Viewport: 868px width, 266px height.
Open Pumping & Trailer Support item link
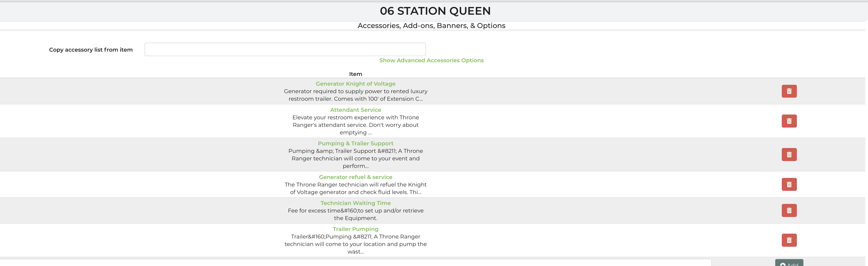355,143
